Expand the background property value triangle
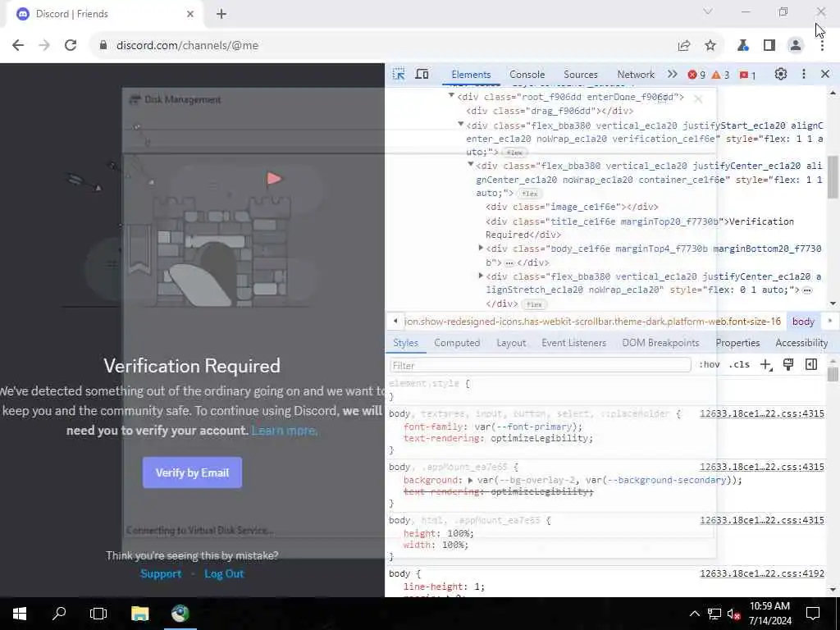The height and width of the screenshot is (630, 840). (470, 481)
